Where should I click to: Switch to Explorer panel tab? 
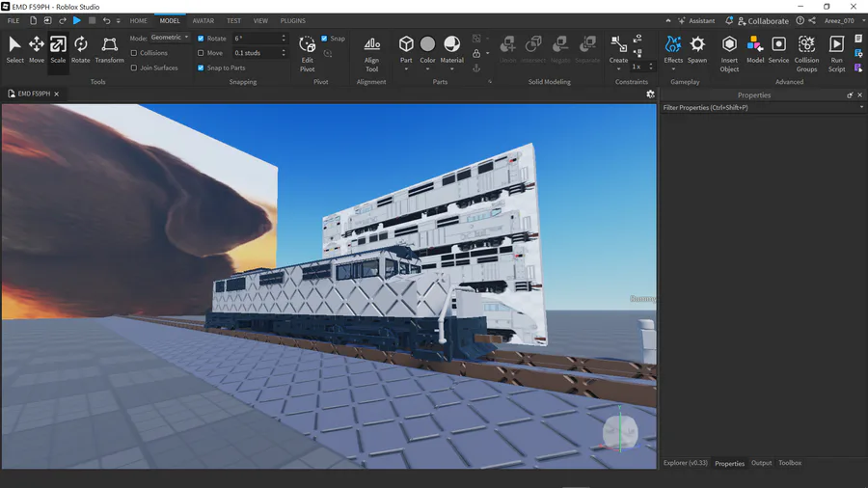coord(686,463)
